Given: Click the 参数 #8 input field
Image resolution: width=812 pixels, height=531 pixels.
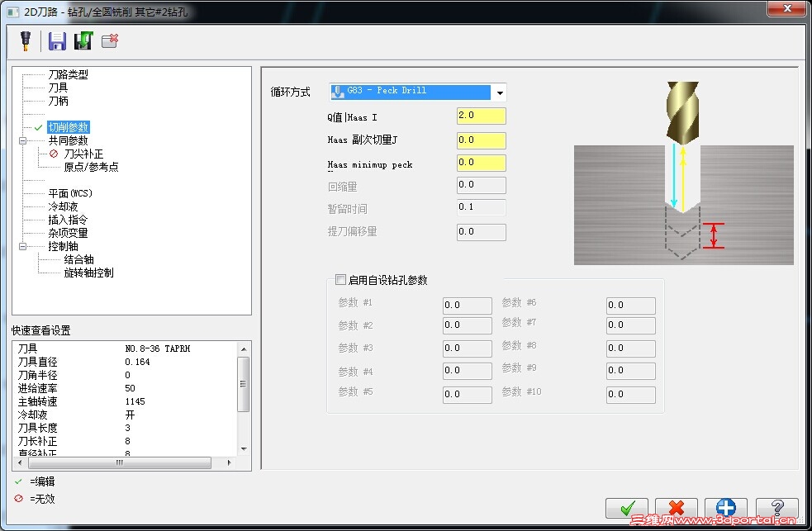Looking at the screenshot, I should click(x=631, y=348).
